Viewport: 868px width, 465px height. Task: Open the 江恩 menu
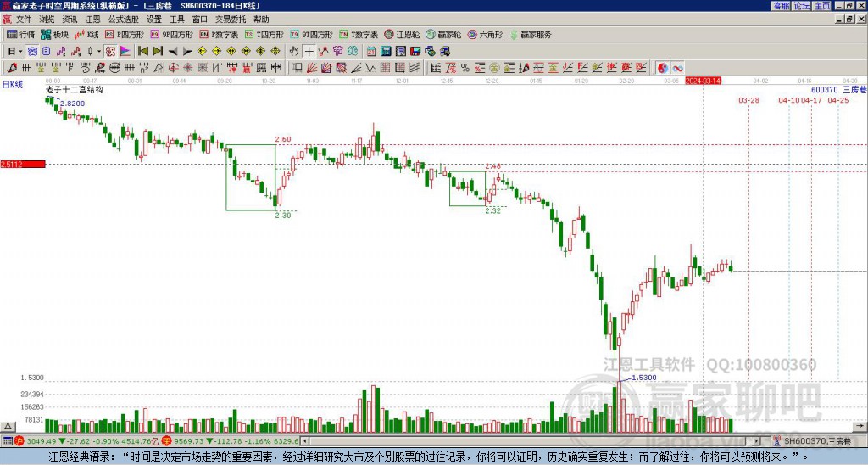coord(93,20)
